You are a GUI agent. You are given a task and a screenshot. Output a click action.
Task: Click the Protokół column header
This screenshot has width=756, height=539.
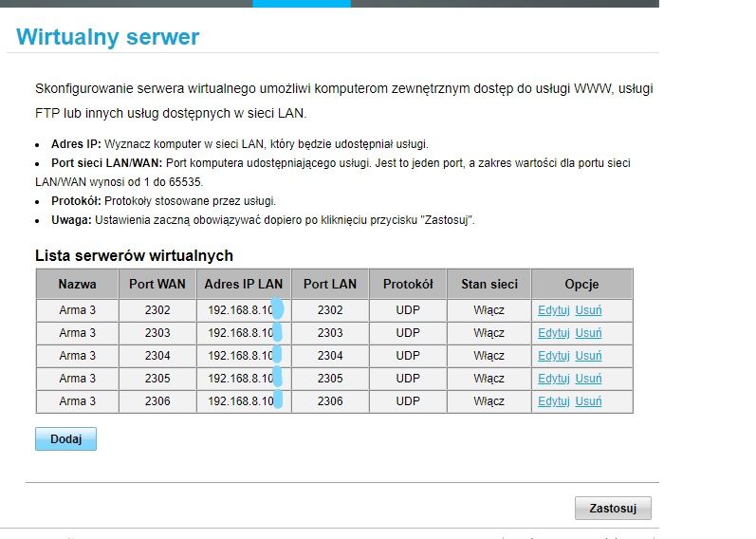click(408, 284)
